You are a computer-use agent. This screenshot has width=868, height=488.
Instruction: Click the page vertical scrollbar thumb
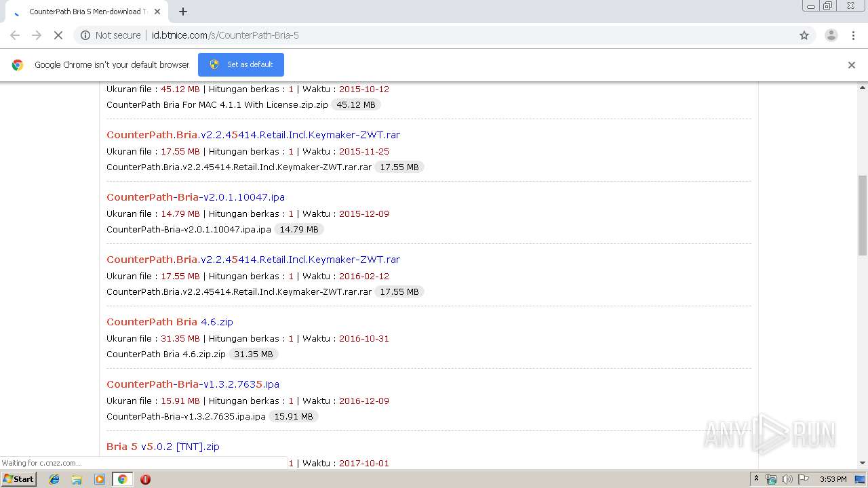click(x=862, y=215)
